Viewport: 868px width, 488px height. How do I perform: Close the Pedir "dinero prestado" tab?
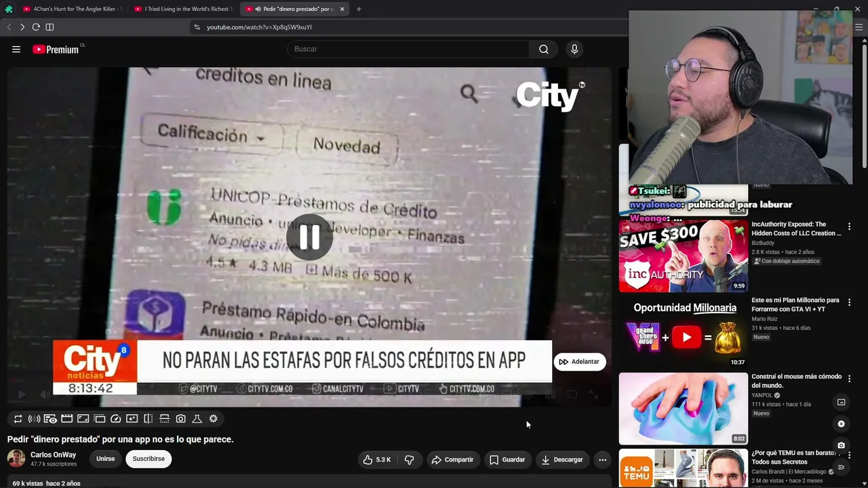(342, 9)
